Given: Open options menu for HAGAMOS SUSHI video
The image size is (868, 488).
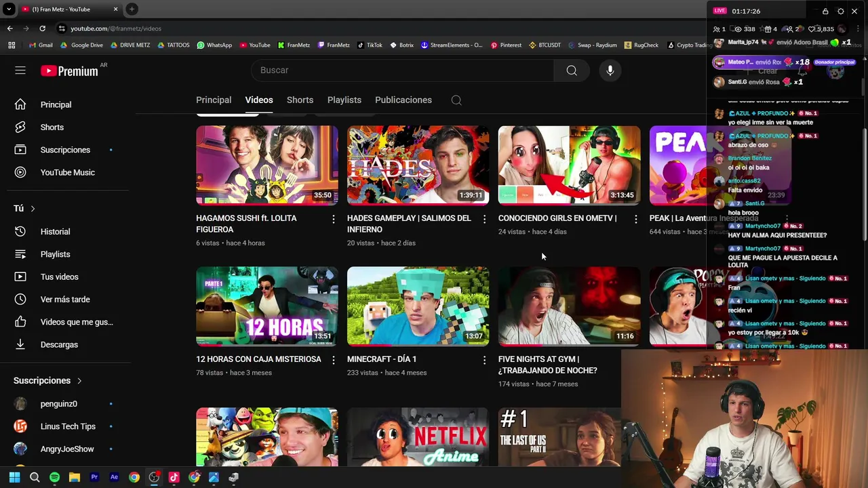Looking at the screenshot, I should pyautogui.click(x=333, y=219).
